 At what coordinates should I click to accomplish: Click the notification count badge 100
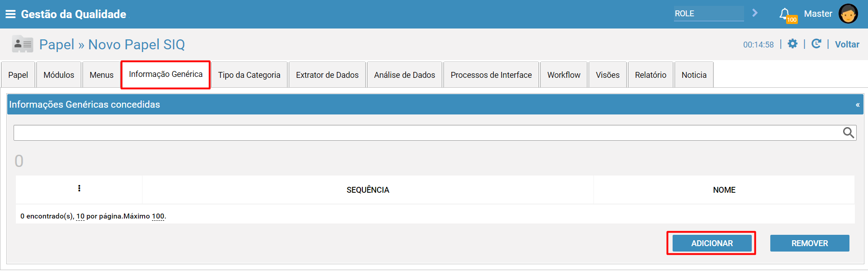[792, 20]
